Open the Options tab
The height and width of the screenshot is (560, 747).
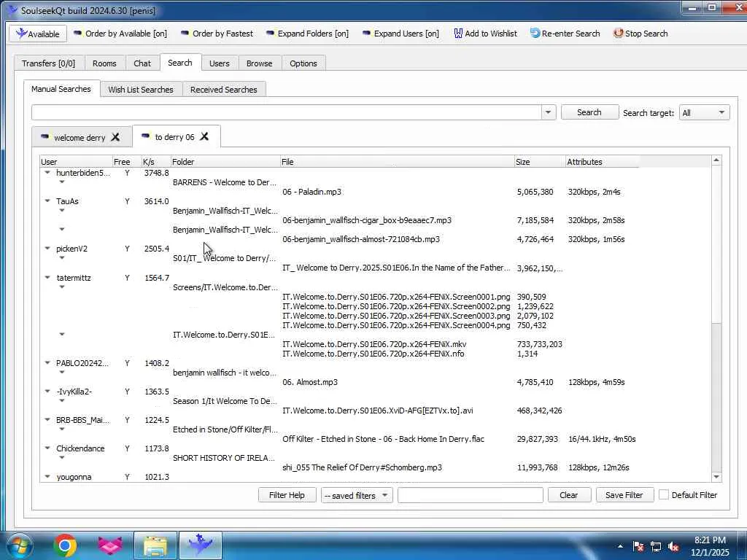coord(303,63)
